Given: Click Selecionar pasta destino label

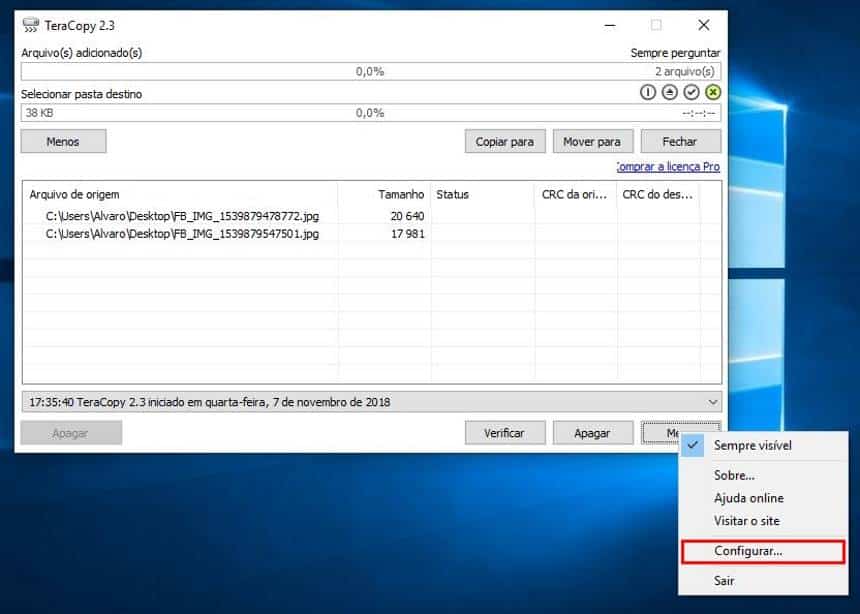Looking at the screenshot, I should click(x=82, y=94).
